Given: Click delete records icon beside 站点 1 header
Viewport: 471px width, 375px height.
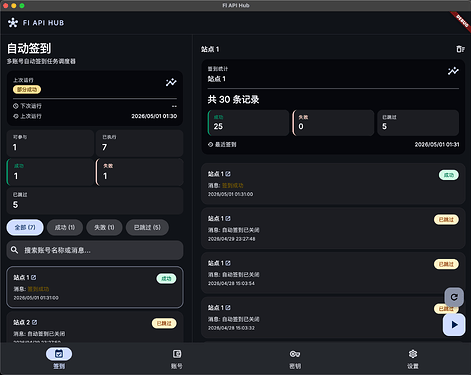Looking at the screenshot, I should (x=460, y=49).
